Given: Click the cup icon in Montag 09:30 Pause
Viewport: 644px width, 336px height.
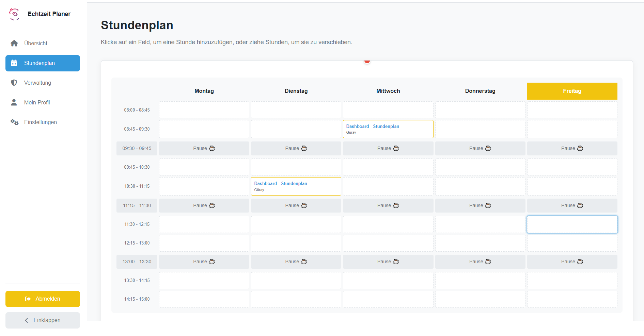Looking at the screenshot, I should (x=212, y=148).
